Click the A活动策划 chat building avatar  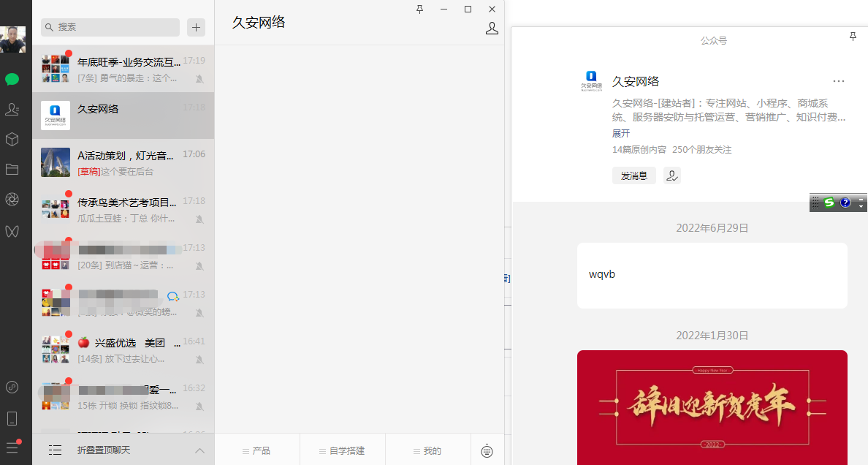(x=56, y=162)
